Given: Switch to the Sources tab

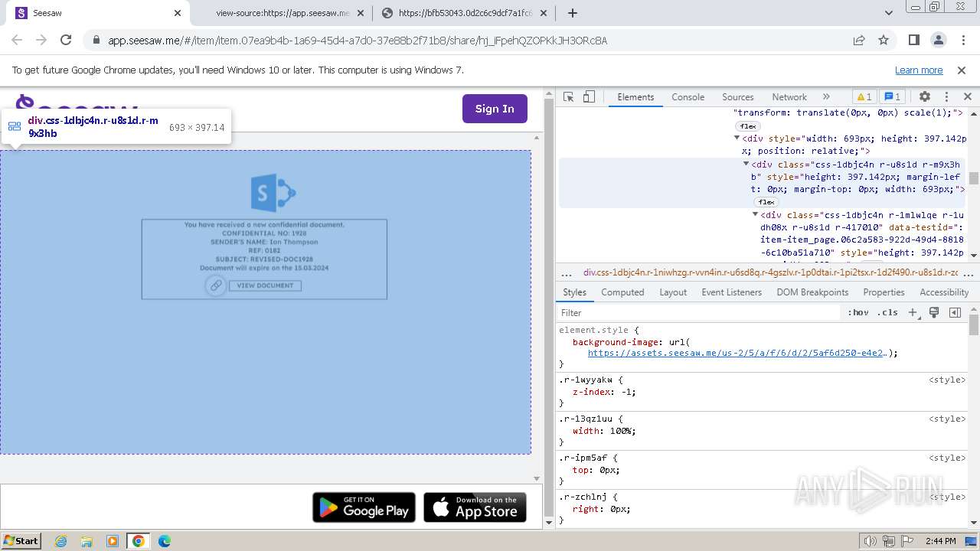Looking at the screenshot, I should (x=738, y=97).
